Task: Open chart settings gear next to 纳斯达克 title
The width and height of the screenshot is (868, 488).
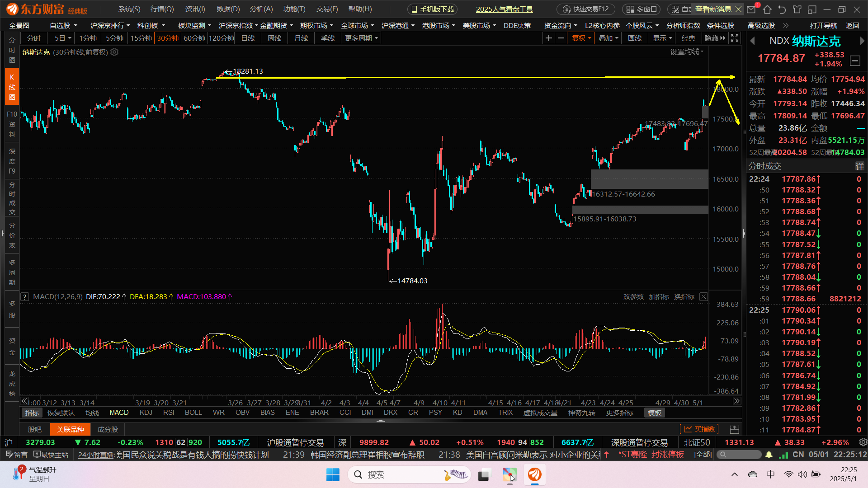Action: 114,52
